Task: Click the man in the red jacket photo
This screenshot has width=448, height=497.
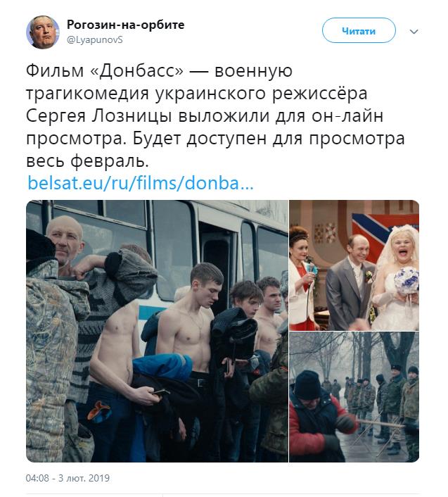Action: 318,417
